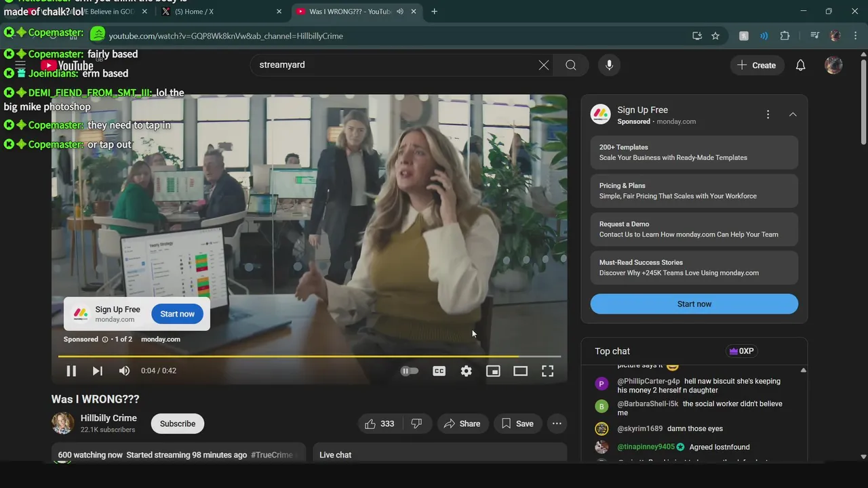This screenshot has width=868, height=488.
Task: Open Must-Read Success Stories ad link
Action: pyautogui.click(x=694, y=268)
